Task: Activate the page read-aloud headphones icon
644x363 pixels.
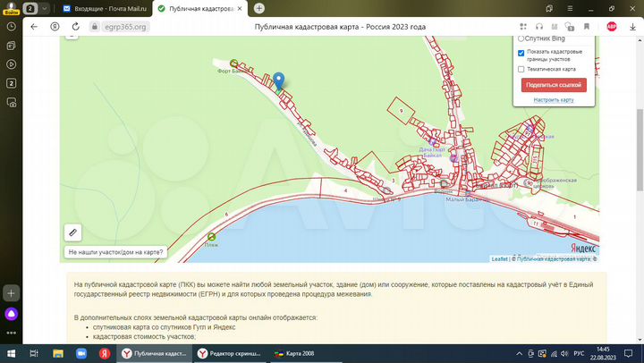Action: tap(539, 27)
